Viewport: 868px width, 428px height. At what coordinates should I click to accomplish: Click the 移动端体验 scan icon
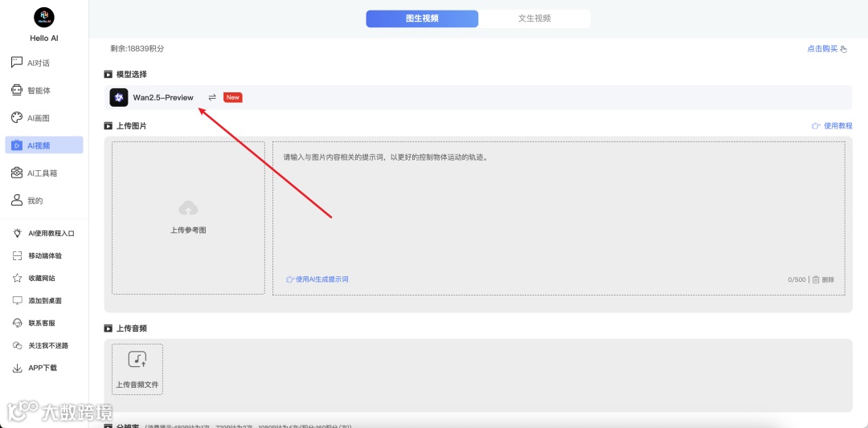17,255
